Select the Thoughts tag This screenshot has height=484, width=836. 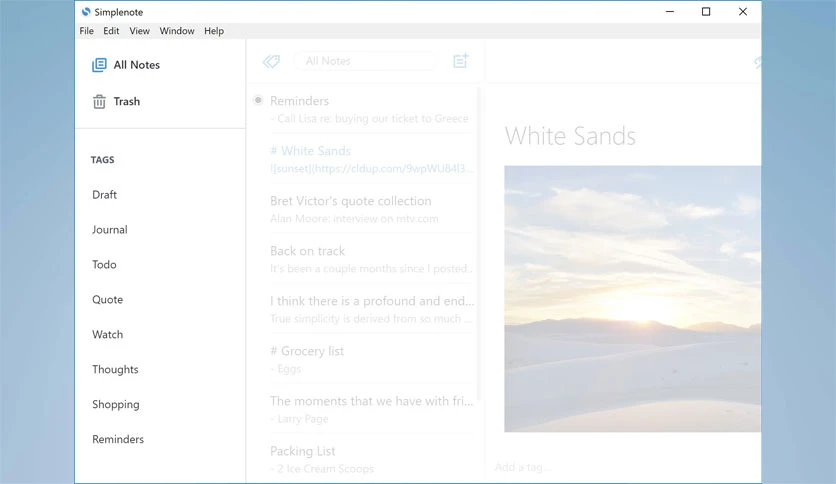pyautogui.click(x=115, y=369)
